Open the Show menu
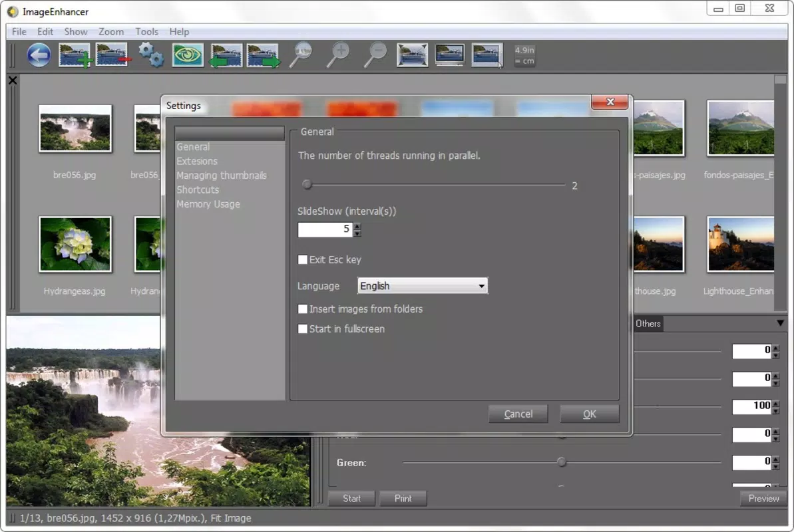 pos(76,31)
